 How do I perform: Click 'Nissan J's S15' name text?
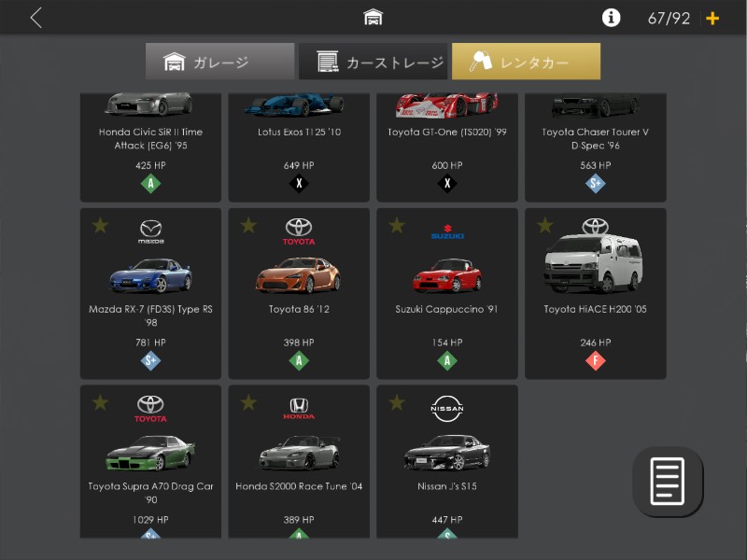pyautogui.click(x=447, y=486)
